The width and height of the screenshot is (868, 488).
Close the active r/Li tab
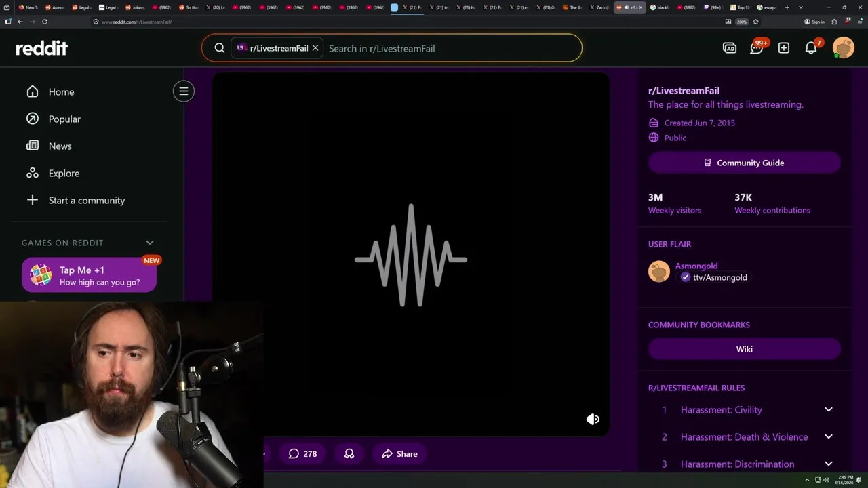coord(641,7)
